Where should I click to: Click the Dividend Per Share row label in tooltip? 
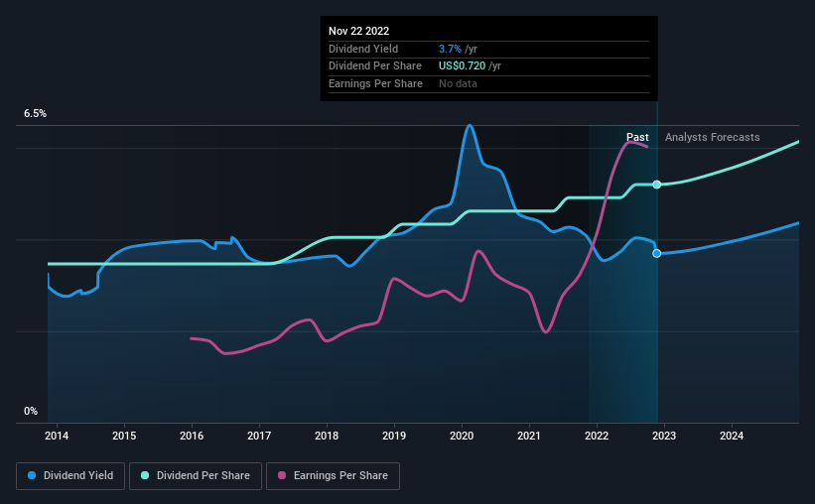pos(375,66)
